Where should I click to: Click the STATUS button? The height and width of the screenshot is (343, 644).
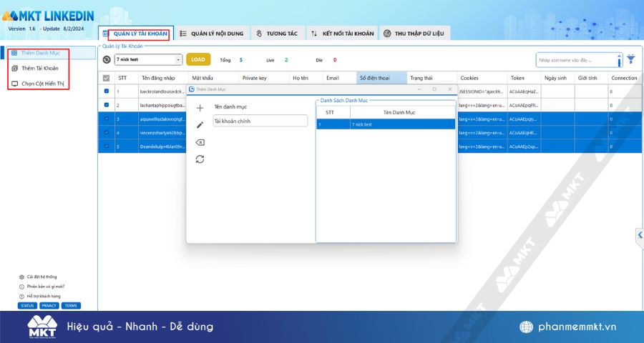tap(27, 306)
